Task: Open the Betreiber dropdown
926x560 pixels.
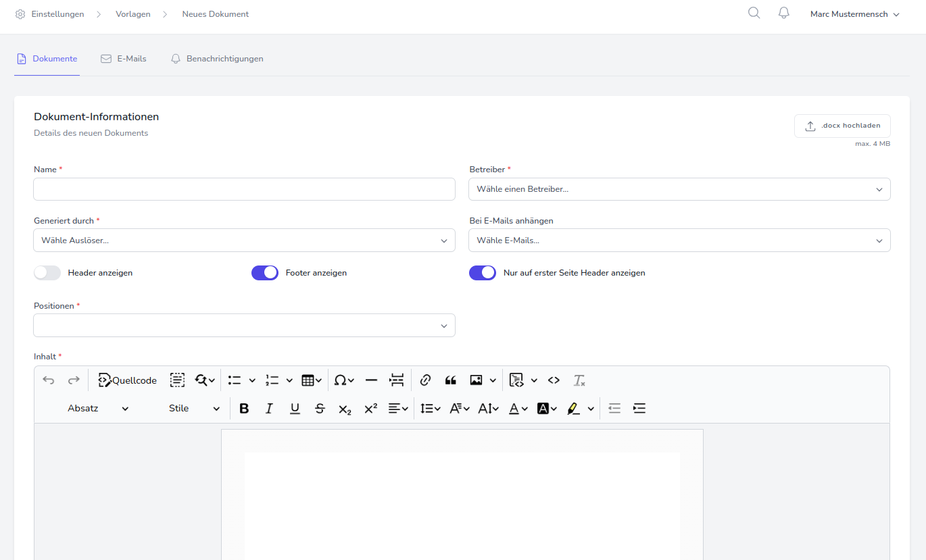Action: [x=679, y=190]
